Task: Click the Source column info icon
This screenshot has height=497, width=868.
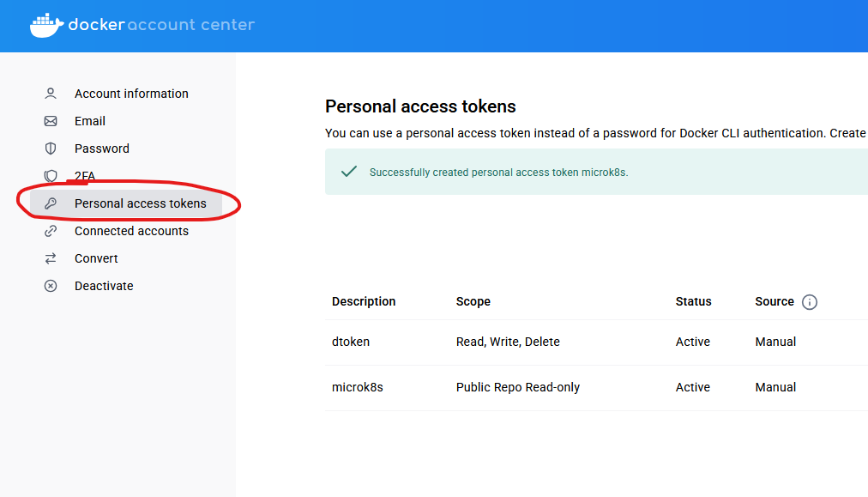Action: (x=810, y=302)
